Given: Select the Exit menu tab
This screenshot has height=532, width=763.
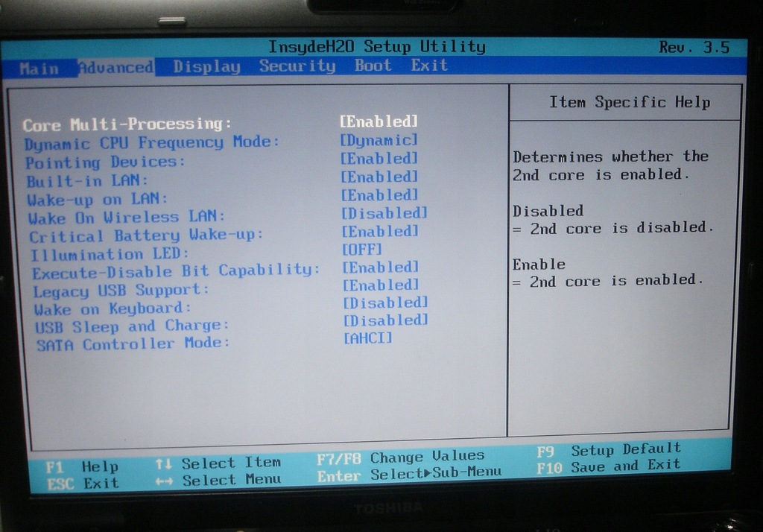Looking at the screenshot, I should tap(429, 66).
